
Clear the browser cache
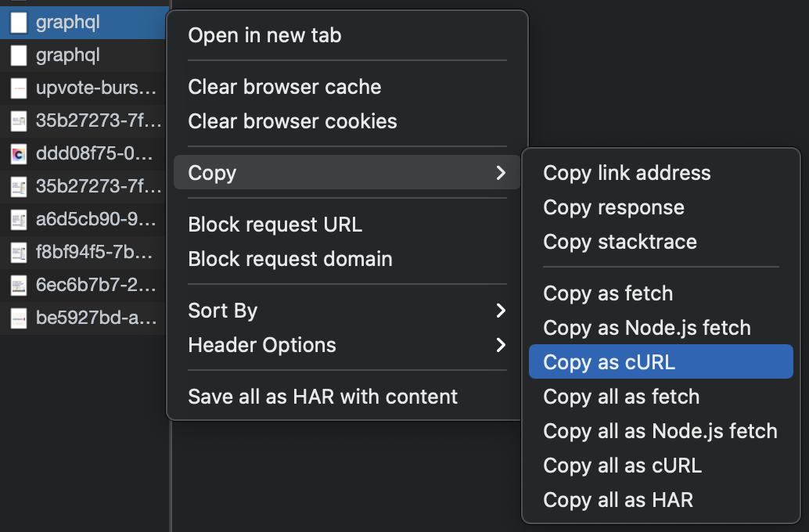coord(284,87)
